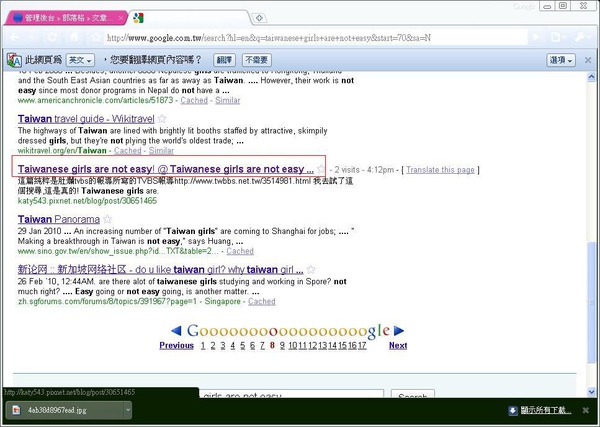
Task: Click the bottom search box text
Action: click(291, 394)
